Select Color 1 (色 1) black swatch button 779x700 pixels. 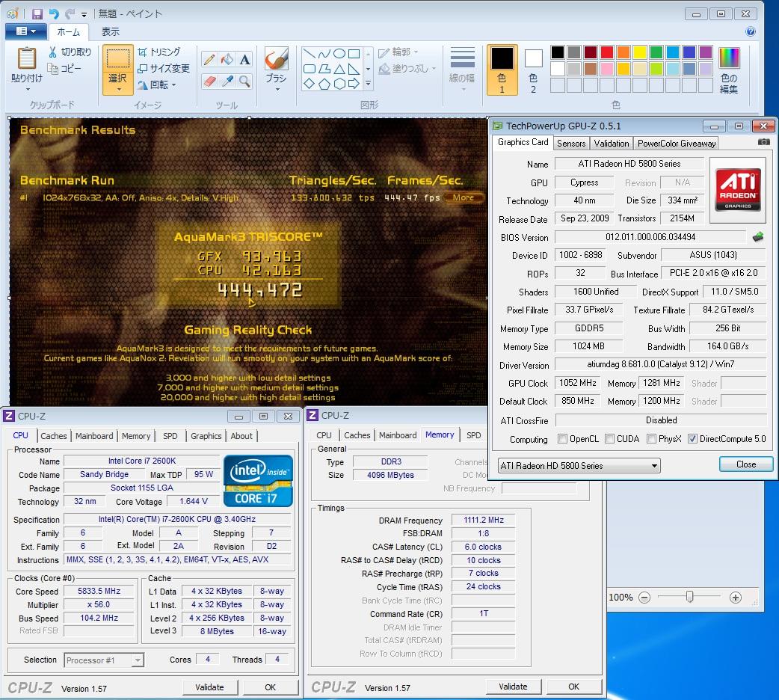tap(502, 70)
